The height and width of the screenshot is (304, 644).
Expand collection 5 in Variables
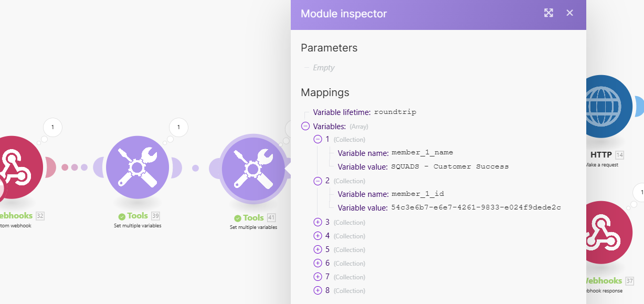point(318,249)
